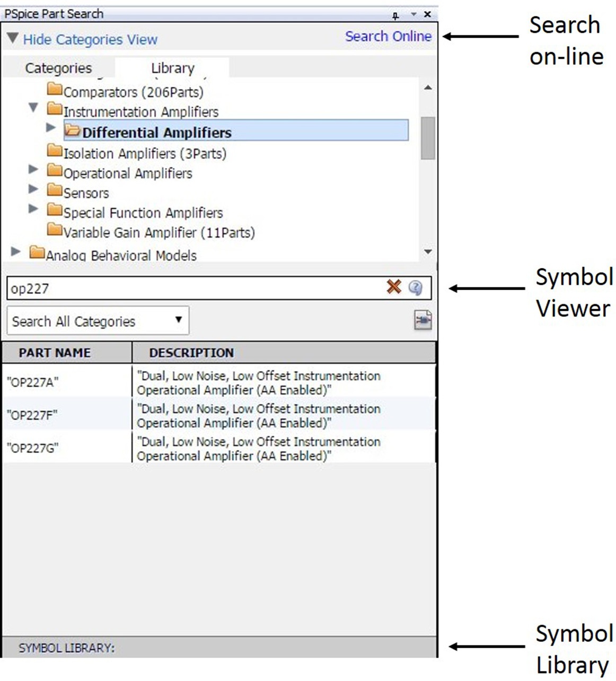Expand the Operational Amplifiers node
The width and height of the screenshot is (616, 681).
(33, 169)
